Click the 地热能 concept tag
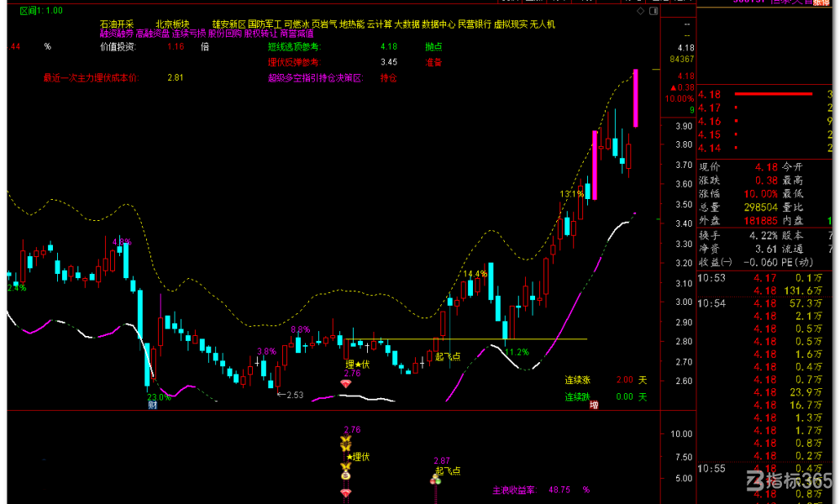 click(352, 24)
